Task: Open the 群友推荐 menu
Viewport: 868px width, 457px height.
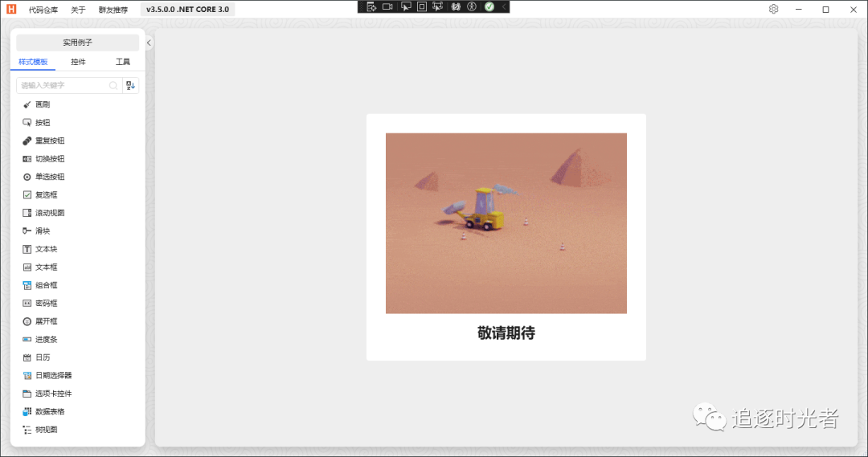Action: (113, 10)
